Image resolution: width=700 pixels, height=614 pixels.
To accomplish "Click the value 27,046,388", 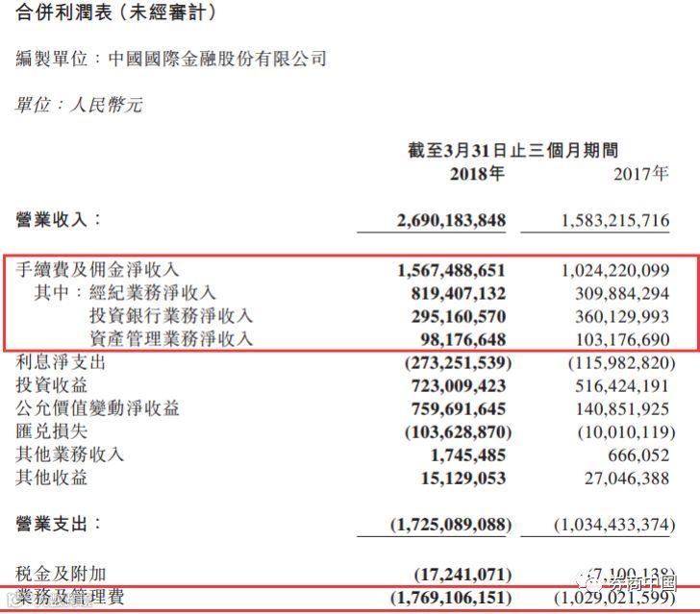I will (627, 479).
